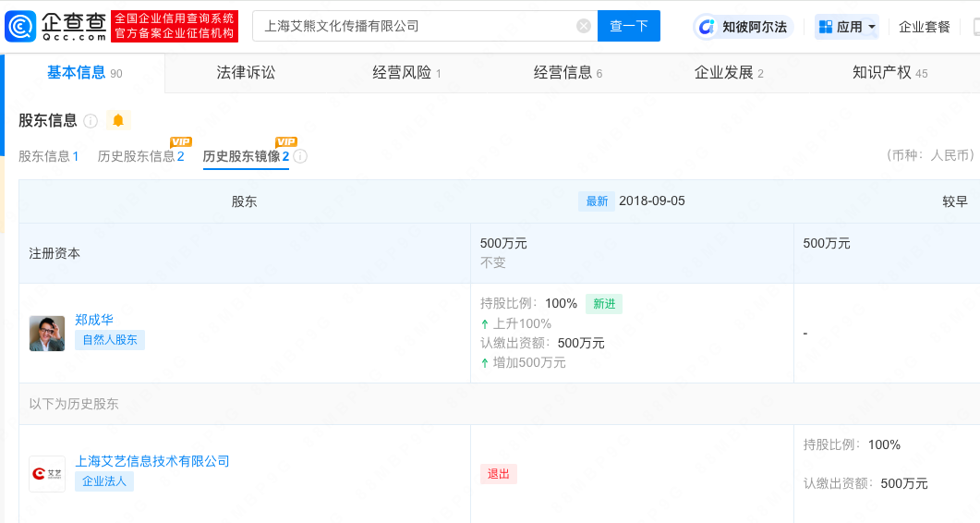Screen dimensions: 980x523
Task: Switch to 经营风险 tab
Action: point(407,73)
